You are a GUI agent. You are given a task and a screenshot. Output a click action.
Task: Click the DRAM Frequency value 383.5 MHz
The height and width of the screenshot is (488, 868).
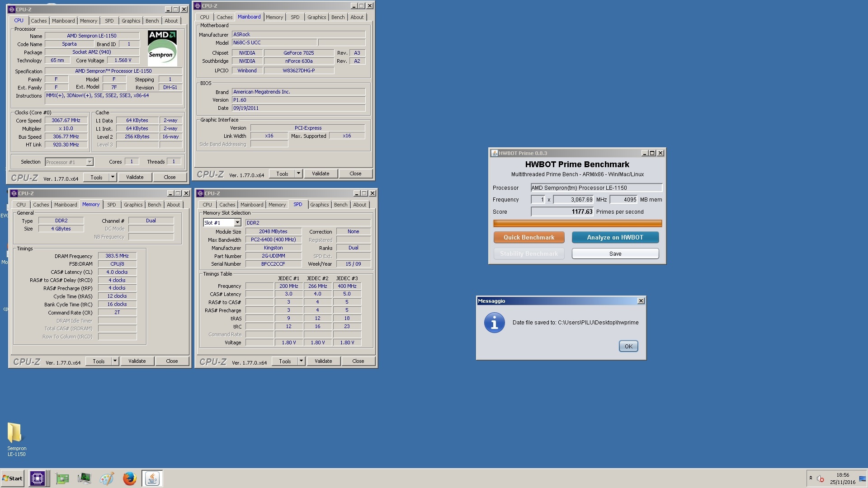[x=117, y=256]
